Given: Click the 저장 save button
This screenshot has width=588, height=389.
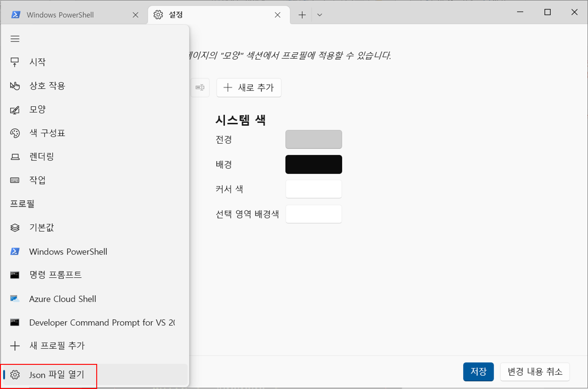Looking at the screenshot, I should (x=478, y=371).
